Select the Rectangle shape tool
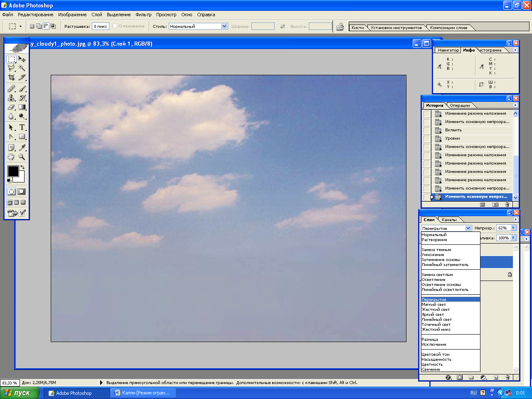532x399 pixels. tap(22, 136)
